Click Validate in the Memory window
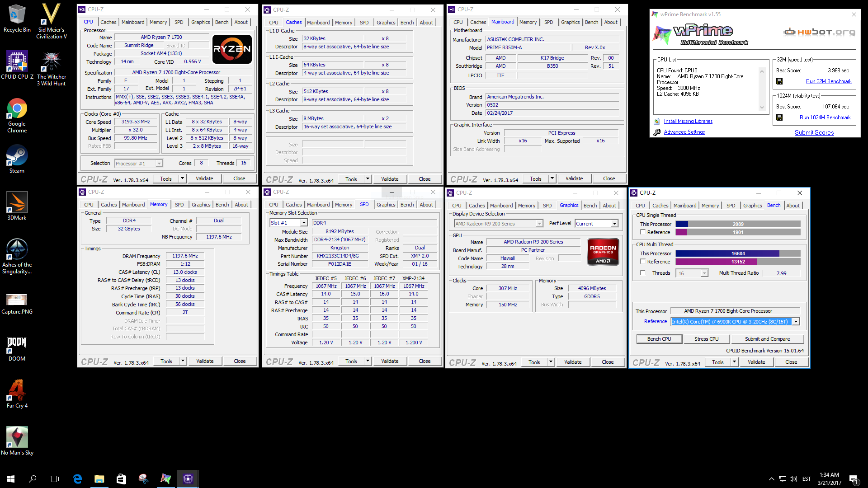Screen dimensions: 868x488 coord(205,361)
